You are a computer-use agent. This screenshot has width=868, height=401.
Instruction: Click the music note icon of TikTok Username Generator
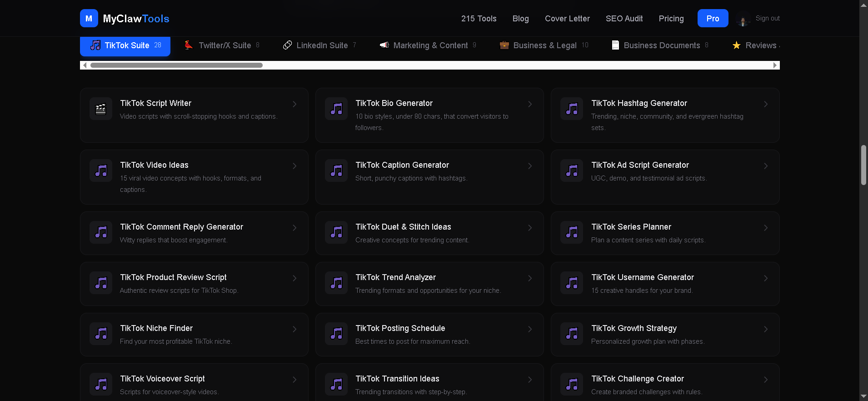[572, 283]
